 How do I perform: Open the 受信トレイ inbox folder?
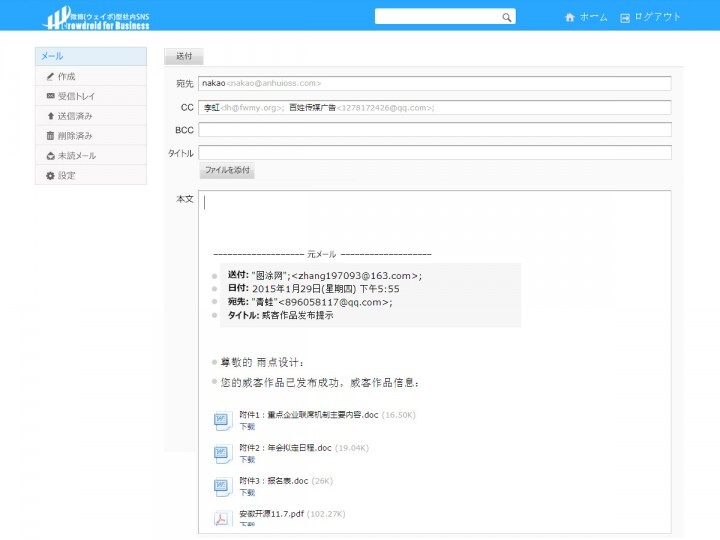[76, 96]
